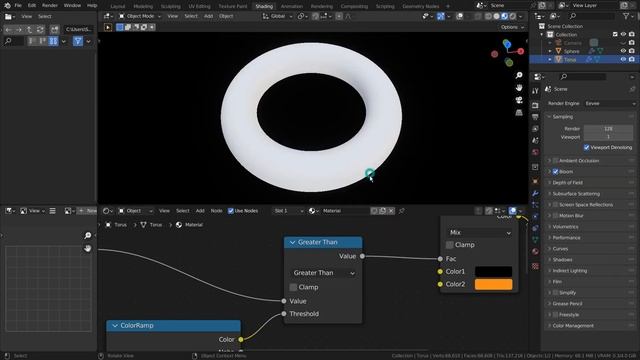640x360 pixels.
Task: Click the red X axis gizmo ball
Action: click(x=521, y=51)
